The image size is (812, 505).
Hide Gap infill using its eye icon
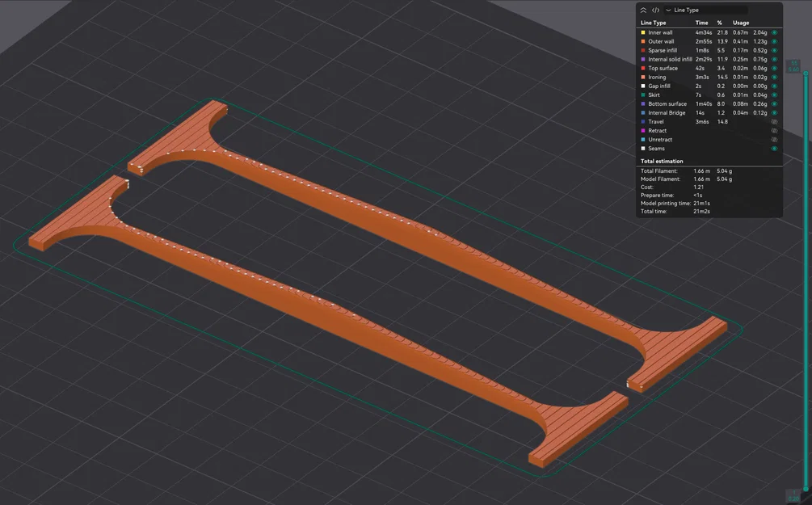775,86
